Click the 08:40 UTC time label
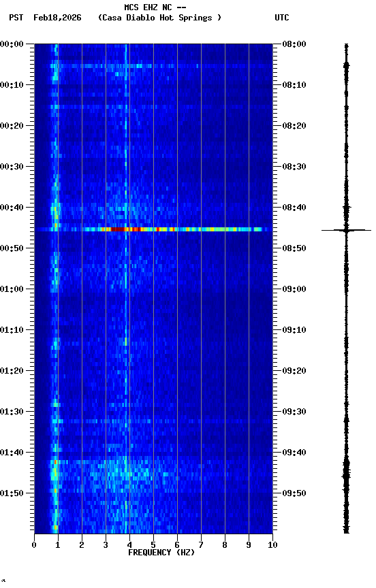376x588 pixels. coord(294,208)
